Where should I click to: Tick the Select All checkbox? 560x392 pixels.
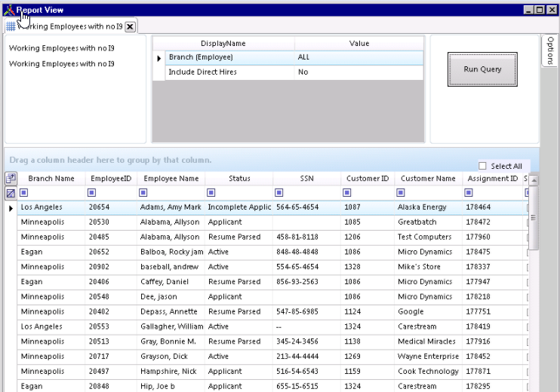[482, 166]
